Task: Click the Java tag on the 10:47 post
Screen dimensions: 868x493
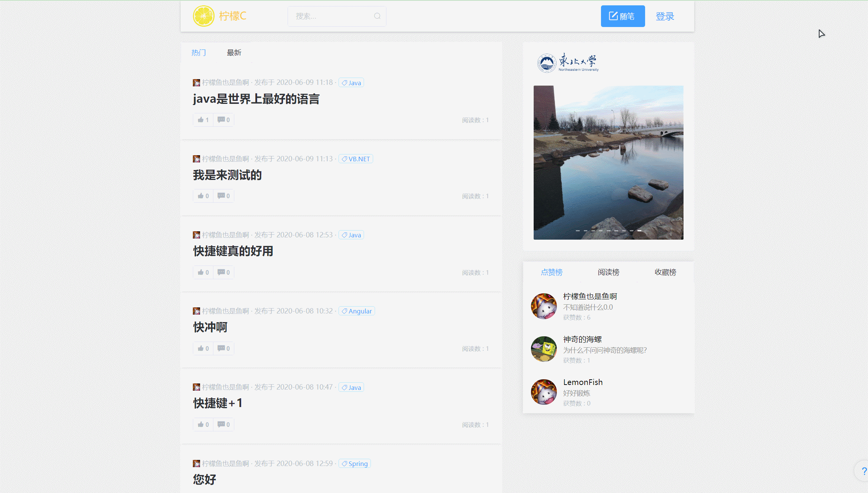Action: pyautogui.click(x=351, y=387)
